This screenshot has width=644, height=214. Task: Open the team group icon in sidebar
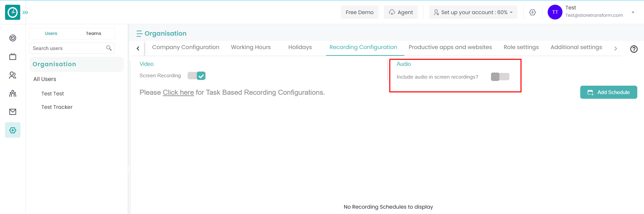tap(13, 93)
